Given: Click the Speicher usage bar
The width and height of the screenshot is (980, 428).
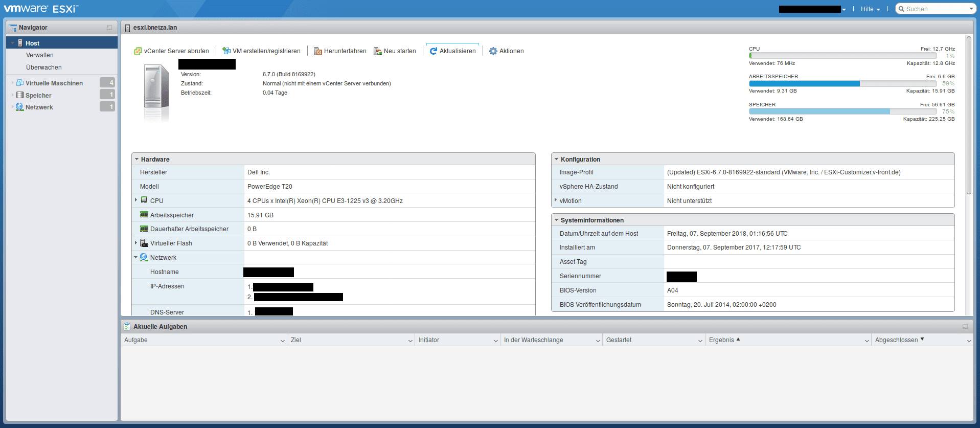Looking at the screenshot, I should (842, 111).
